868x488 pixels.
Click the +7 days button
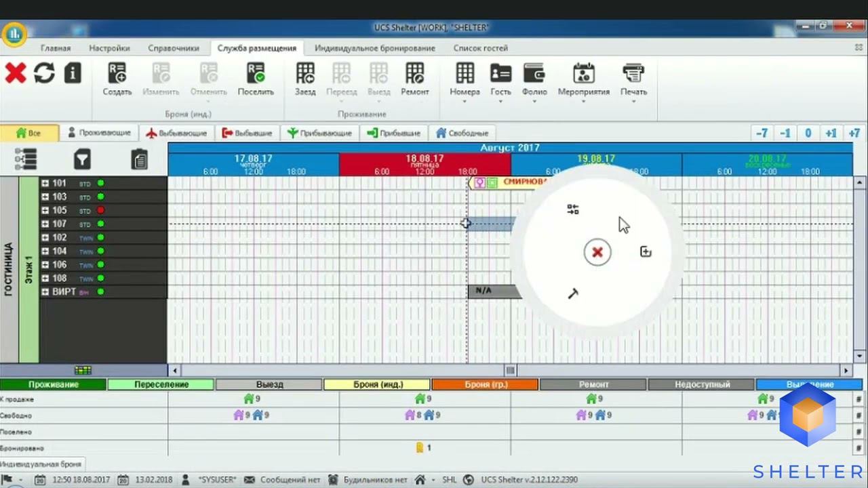pyautogui.click(x=854, y=133)
